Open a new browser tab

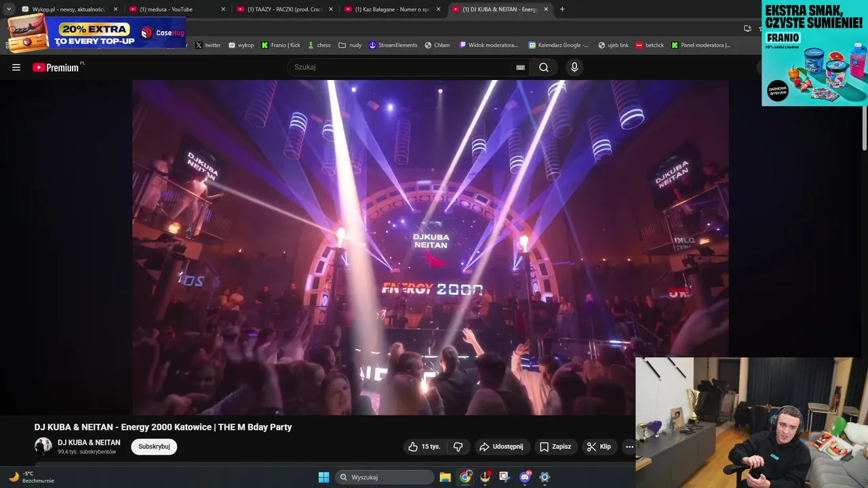point(562,9)
